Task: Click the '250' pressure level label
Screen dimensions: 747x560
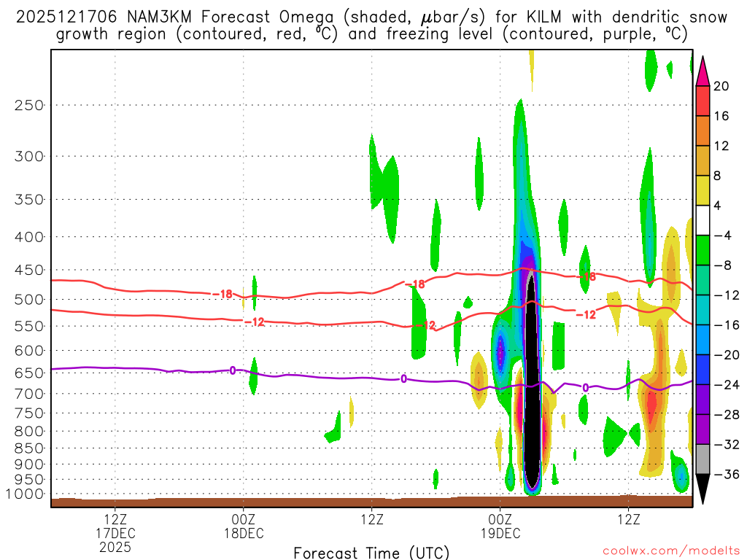Action: point(29,105)
